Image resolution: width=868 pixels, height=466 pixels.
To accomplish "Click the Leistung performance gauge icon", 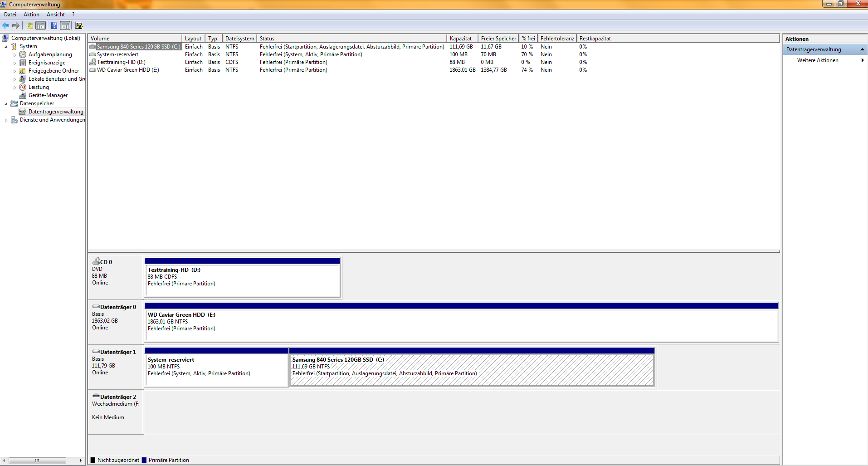I will pyautogui.click(x=23, y=87).
